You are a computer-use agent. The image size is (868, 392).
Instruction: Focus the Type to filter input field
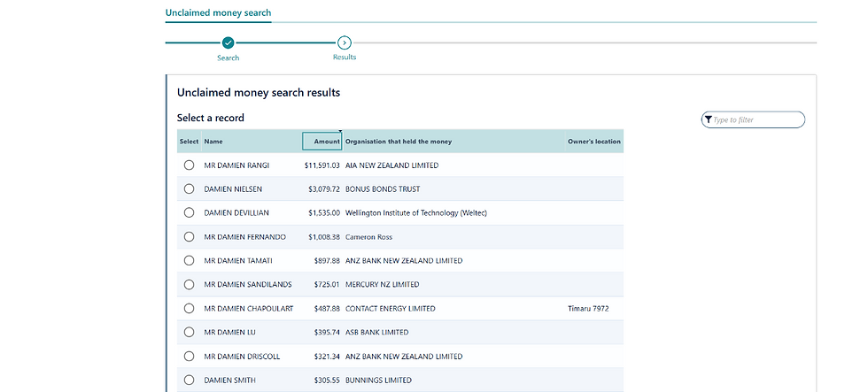pos(754,119)
